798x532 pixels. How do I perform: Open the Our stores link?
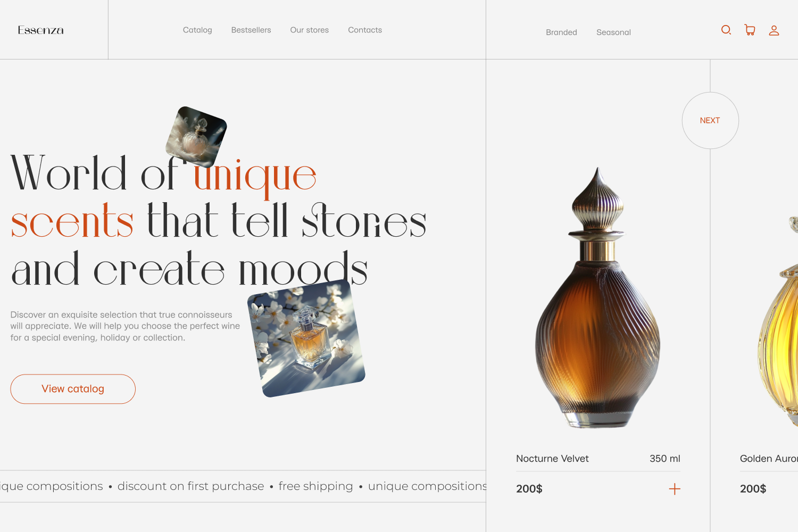tap(310, 30)
